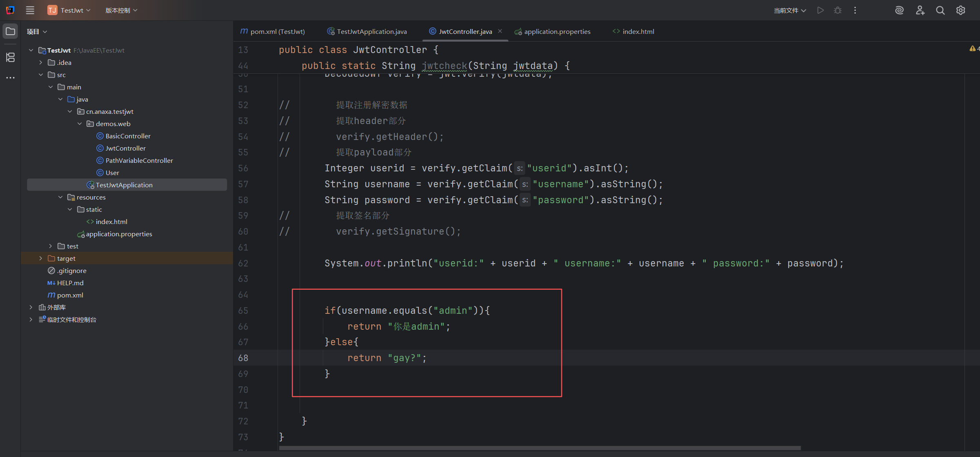The image size is (980, 457).
Task: Collapse the resources folder
Action: (60, 197)
